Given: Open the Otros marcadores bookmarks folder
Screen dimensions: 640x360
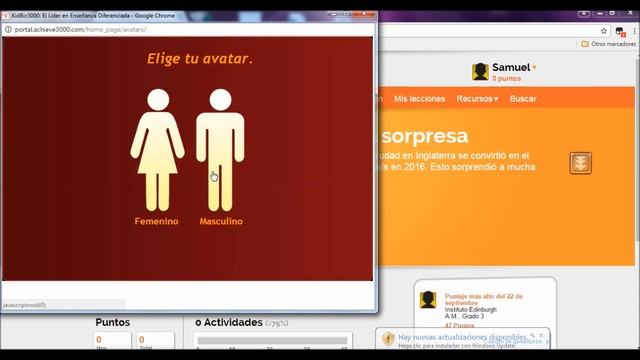Looking at the screenshot, I should click(609, 44).
